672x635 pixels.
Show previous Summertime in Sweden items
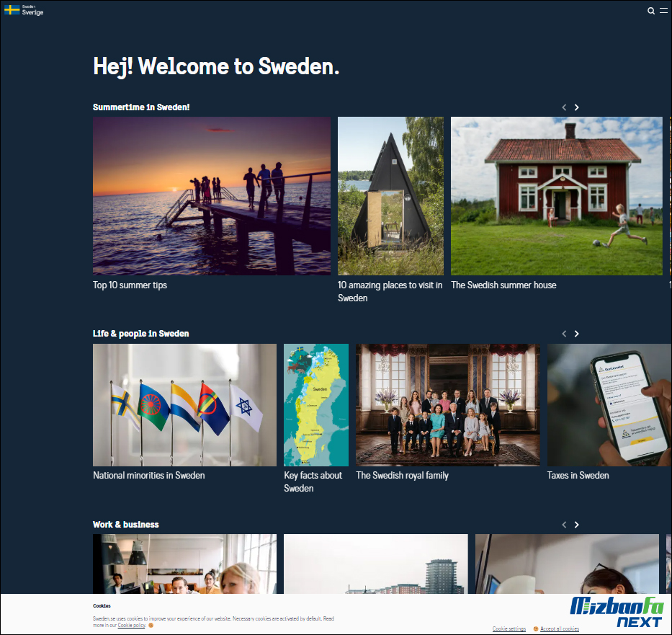564,107
